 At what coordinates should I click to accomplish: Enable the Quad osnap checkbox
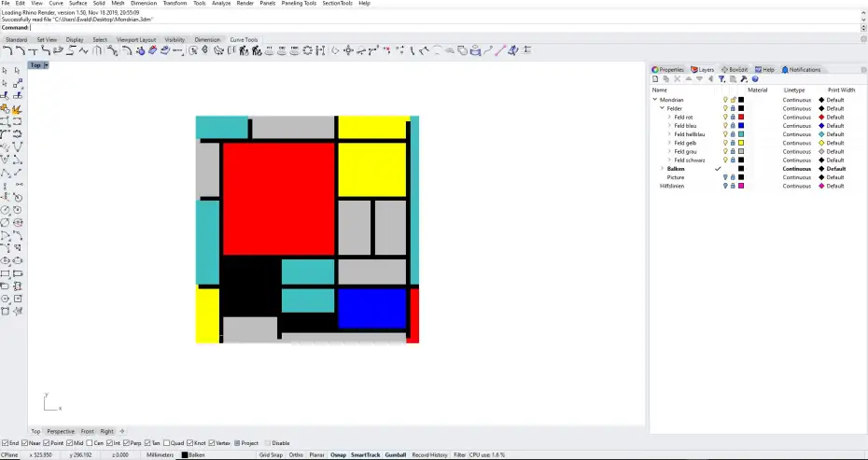click(165, 443)
